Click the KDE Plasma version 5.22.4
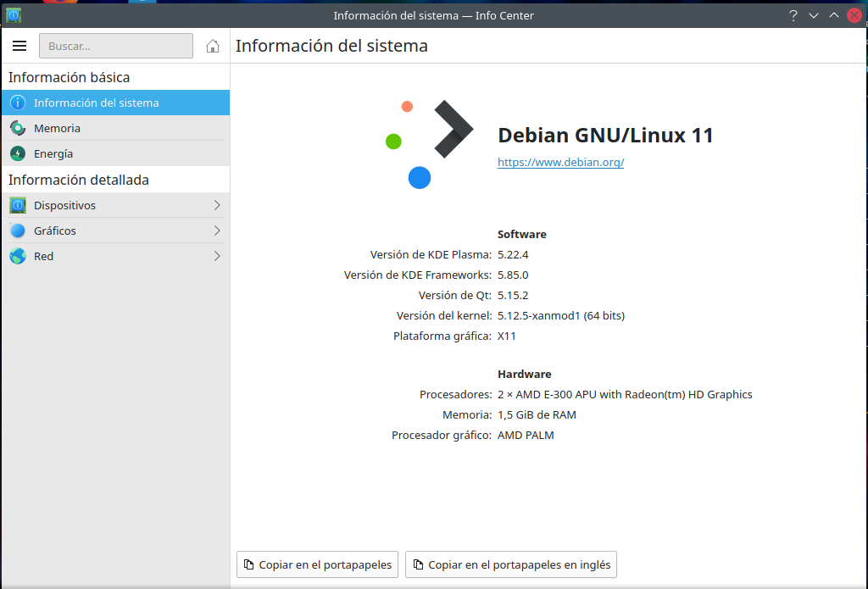This screenshot has width=868, height=589. 513,254
